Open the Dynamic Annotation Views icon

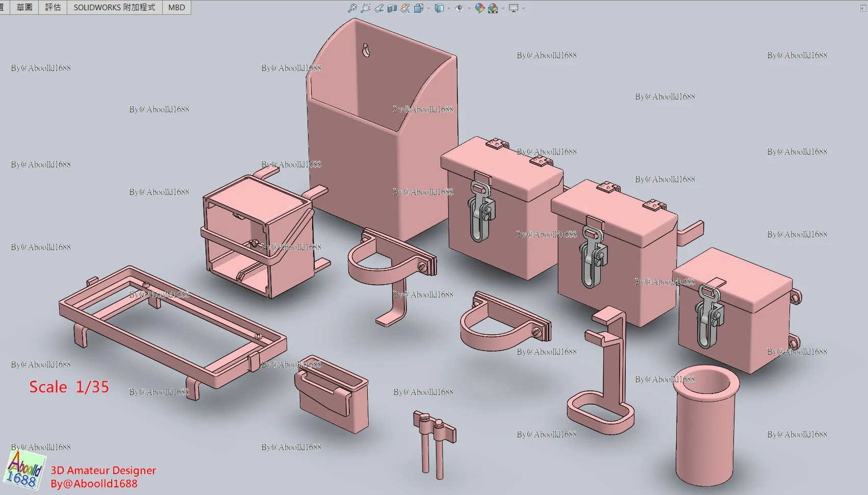point(405,8)
